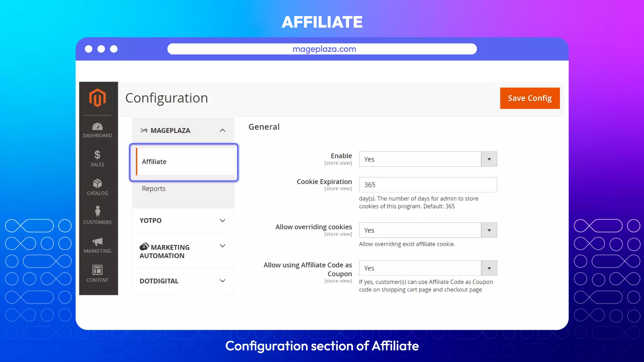644x362 pixels.
Task: Click the 'Enable' field label
Action: [341, 156]
